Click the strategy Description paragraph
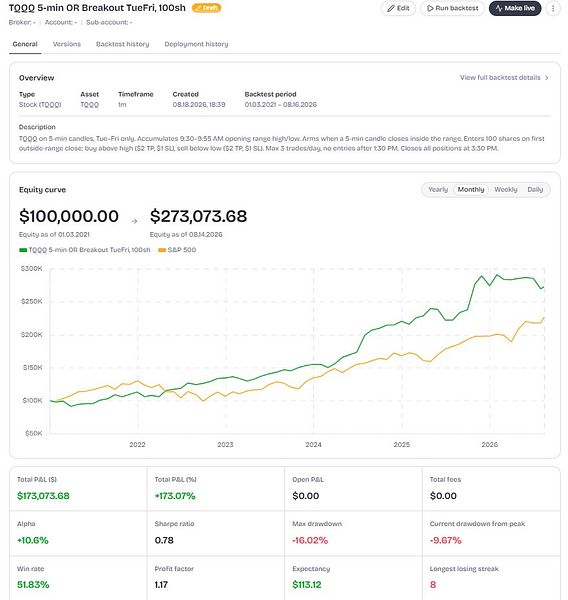Screen dimensions: 568x600 [x=281, y=143]
